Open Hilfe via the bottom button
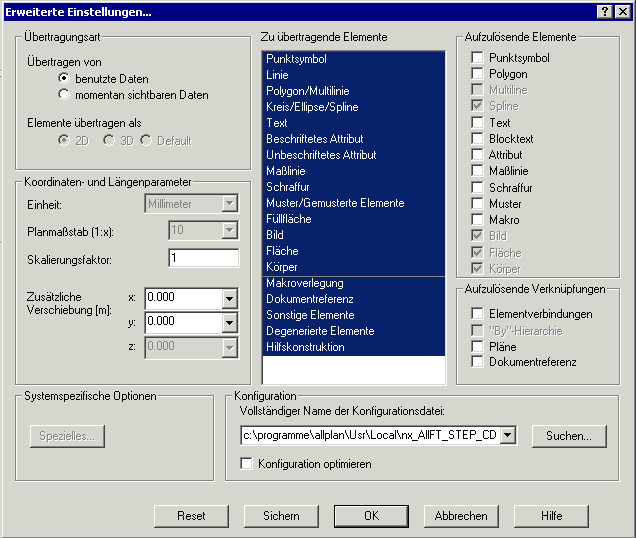This screenshot has width=636, height=538. pyautogui.click(x=551, y=516)
